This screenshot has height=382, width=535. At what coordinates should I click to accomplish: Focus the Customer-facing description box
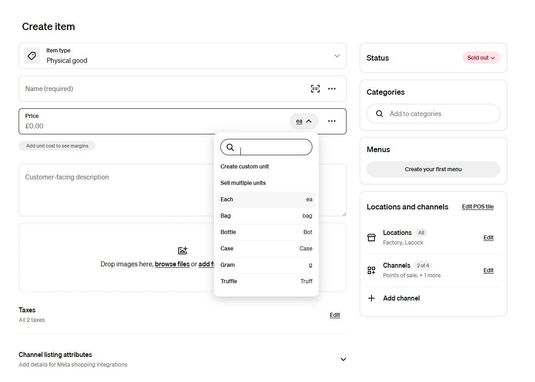[183, 190]
